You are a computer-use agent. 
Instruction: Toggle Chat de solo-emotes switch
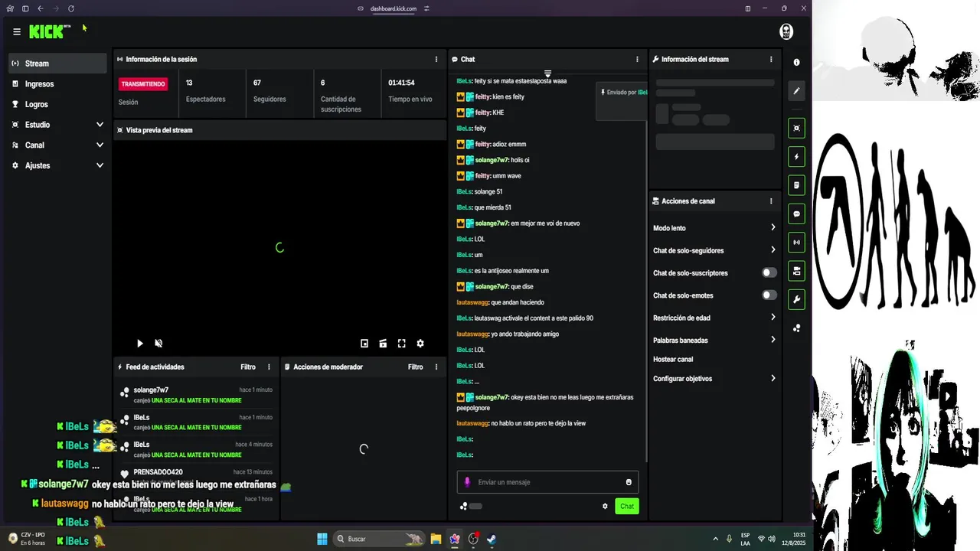click(769, 295)
